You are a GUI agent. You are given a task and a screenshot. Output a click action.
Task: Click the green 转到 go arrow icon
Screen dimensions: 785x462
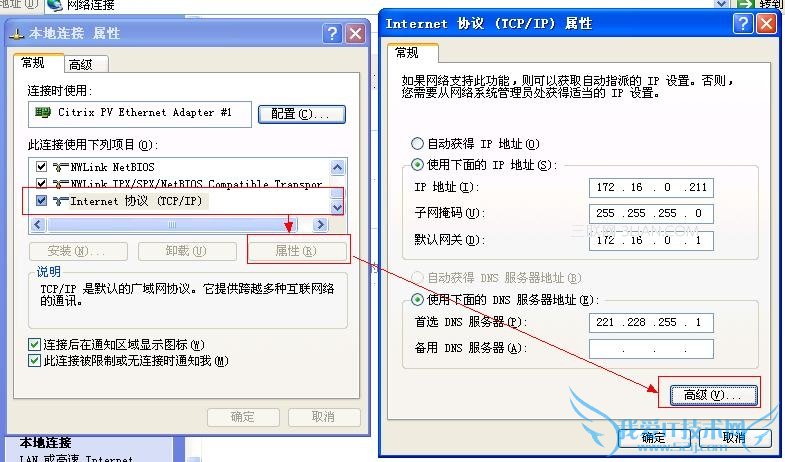coord(745,5)
